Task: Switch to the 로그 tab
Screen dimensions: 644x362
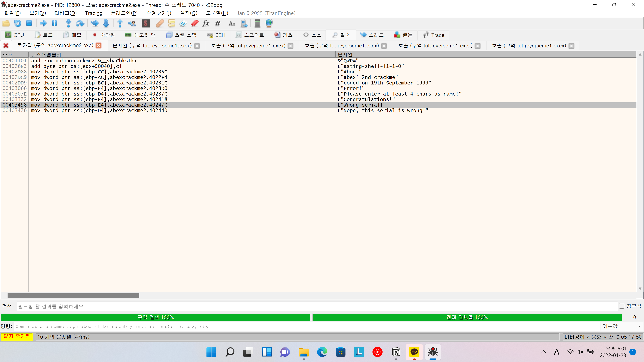Action: pyautogui.click(x=44, y=35)
